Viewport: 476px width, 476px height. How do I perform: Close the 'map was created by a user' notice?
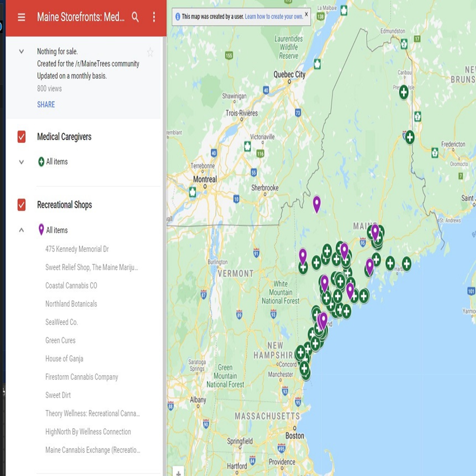(306, 14)
